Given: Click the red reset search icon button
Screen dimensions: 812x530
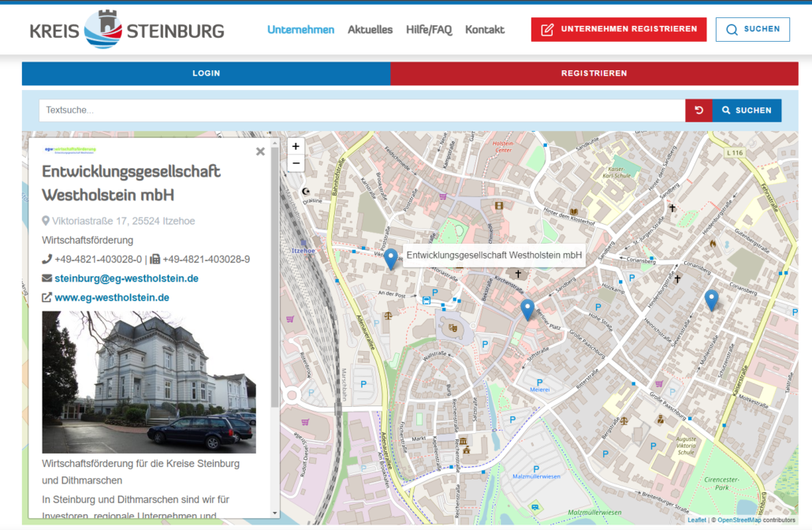Looking at the screenshot, I should tap(698, 110).
